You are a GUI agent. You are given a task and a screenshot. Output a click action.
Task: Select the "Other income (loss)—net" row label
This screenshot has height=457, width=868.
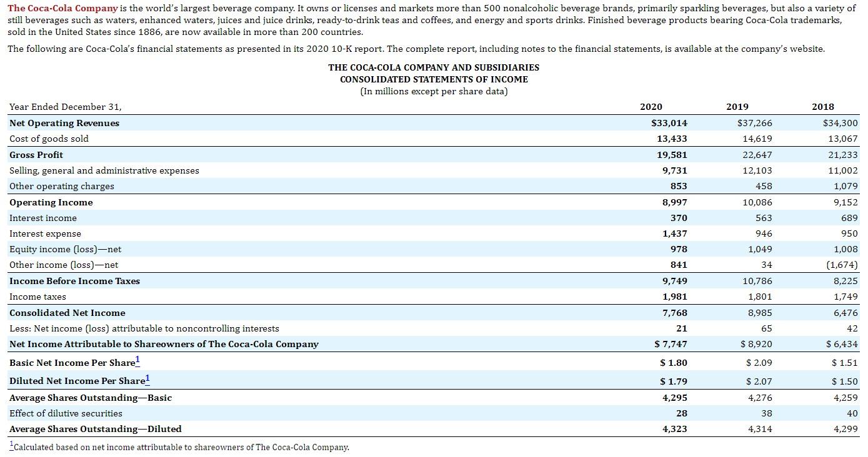[x=64, y=265]
